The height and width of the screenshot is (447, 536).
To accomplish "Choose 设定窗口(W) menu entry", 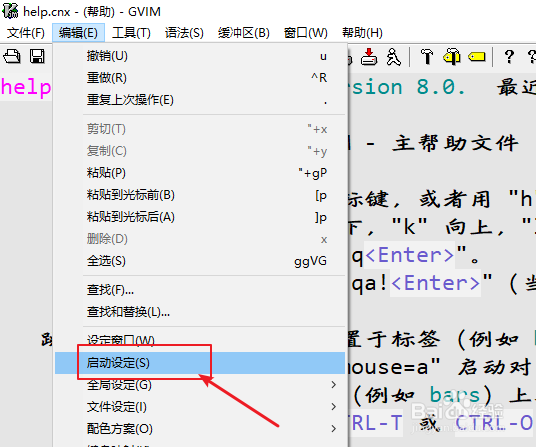I will click(200, 341).
